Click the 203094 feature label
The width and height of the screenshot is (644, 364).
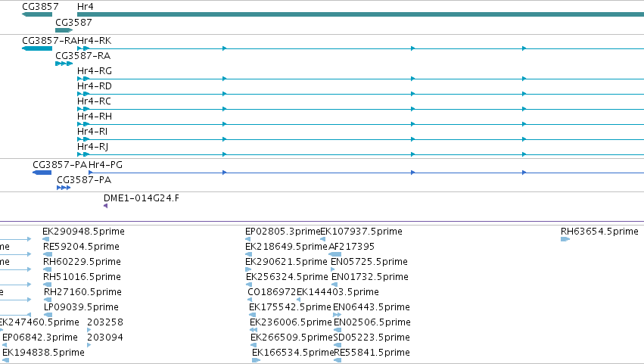(x=105, y=338)
